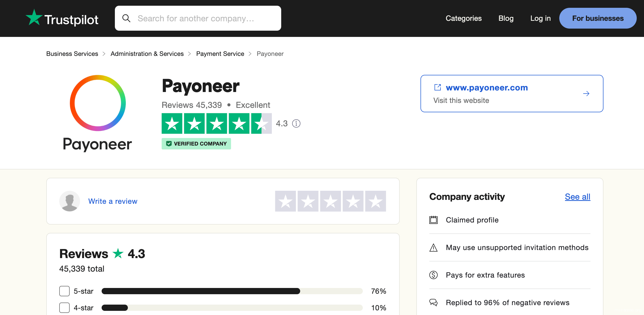Screen dimensions: 644x315
Task: Rate two stars in the Write a review box
Action: coord(308,201)
